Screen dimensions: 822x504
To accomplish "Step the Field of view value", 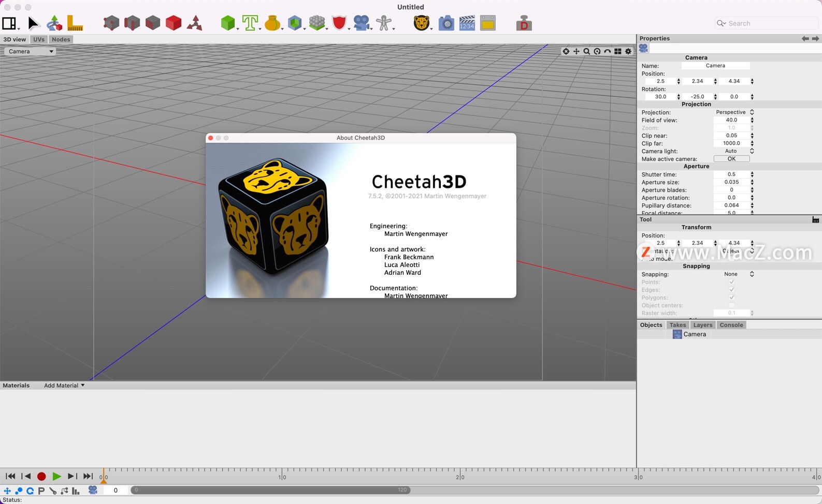I will (x=752, y=120).
